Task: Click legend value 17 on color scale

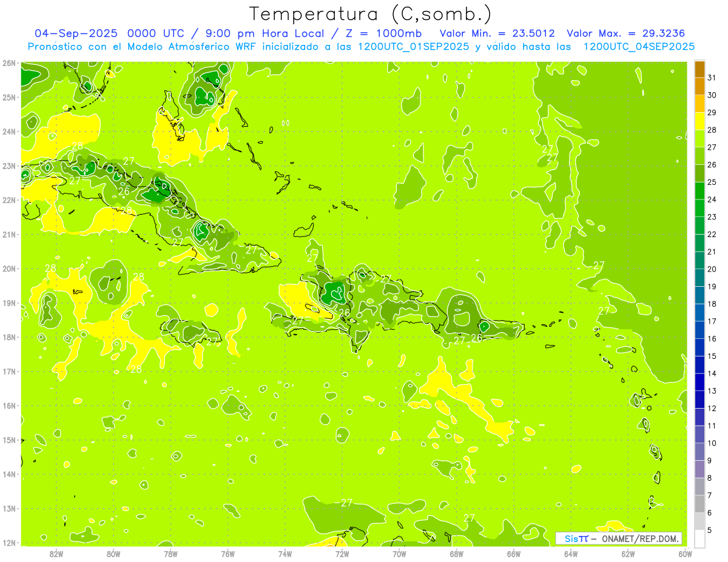Action: 712,321
